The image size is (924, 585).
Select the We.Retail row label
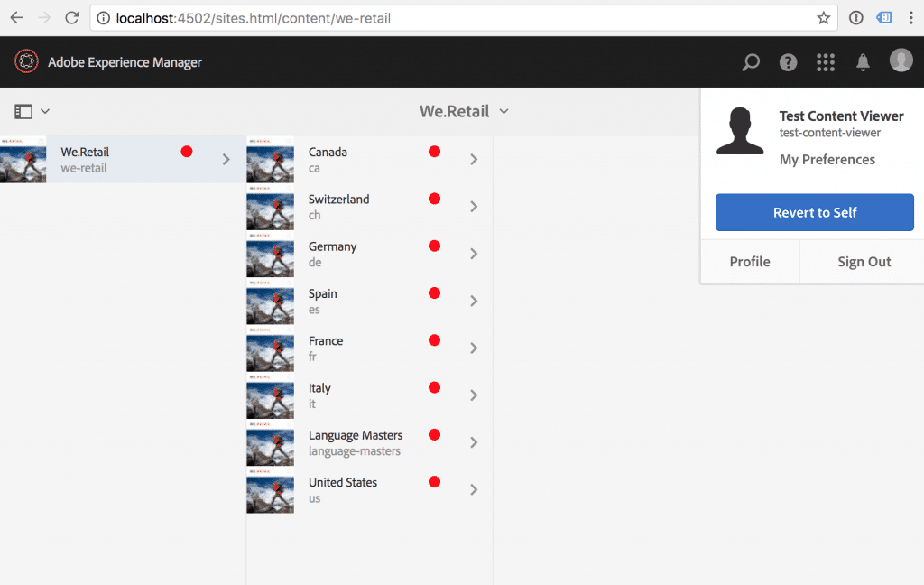(x=85, y=152)
